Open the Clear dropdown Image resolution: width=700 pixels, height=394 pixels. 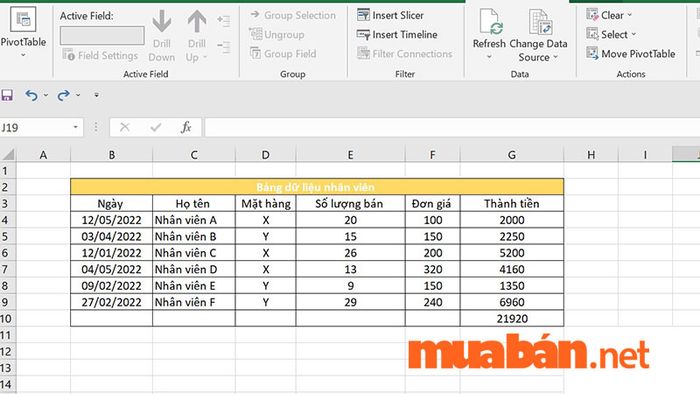click(x=609, y=15)
